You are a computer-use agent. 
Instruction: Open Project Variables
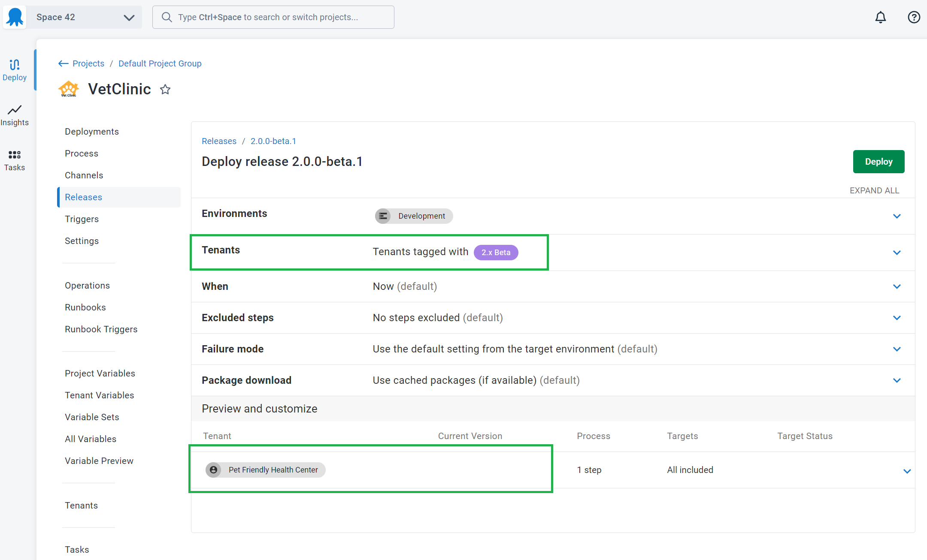[x=100, y=373]
